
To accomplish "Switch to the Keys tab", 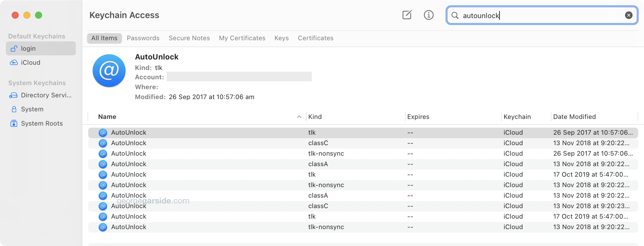I will pos(281,38).
